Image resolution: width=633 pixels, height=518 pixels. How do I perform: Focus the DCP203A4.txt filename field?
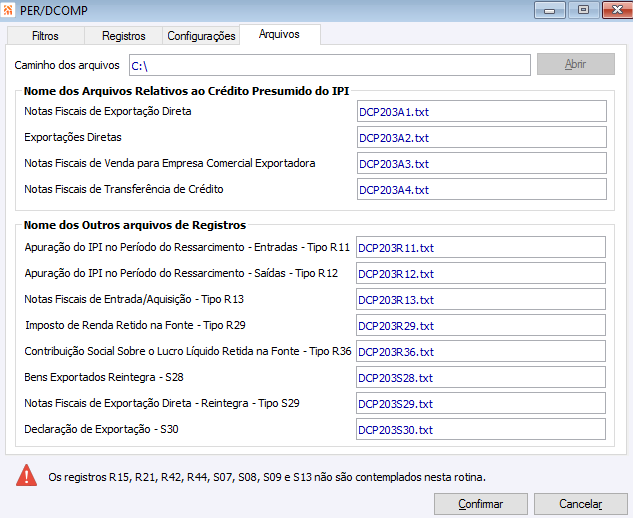pos(482,189)
